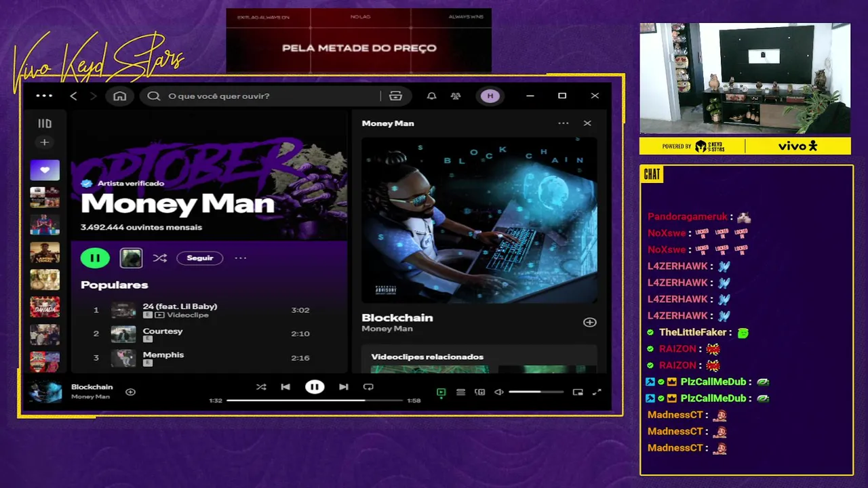Open the Home page icon
The image size is (868, 488).
pos(120,96)
